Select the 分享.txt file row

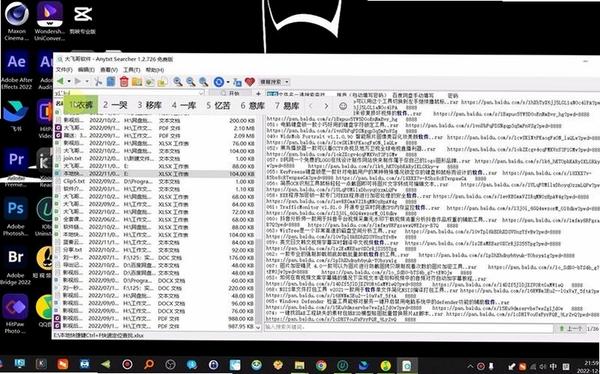coord(155,250)
